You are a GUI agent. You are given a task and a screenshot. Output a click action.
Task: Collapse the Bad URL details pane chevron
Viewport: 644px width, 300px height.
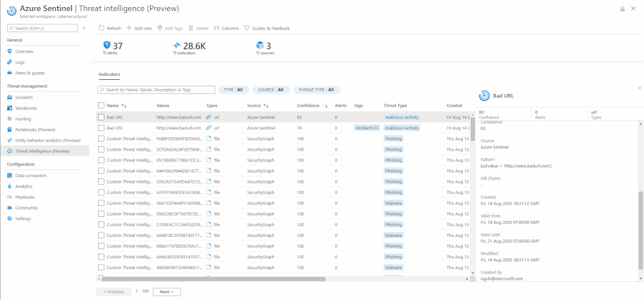point(639,88)
